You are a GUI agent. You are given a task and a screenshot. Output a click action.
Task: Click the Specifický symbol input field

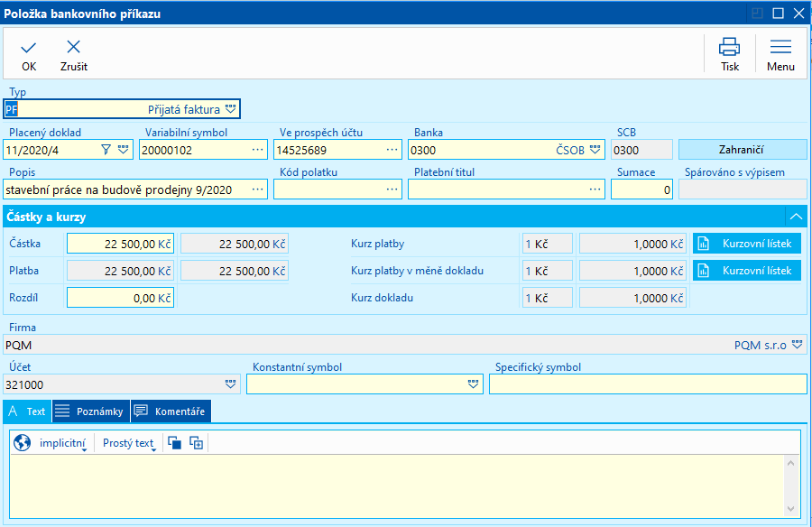point(647,384)
